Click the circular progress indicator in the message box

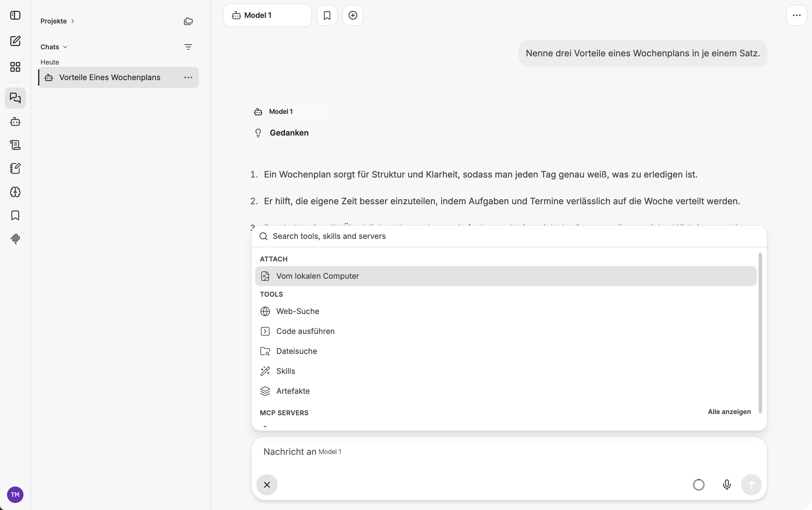click(699, 485)
